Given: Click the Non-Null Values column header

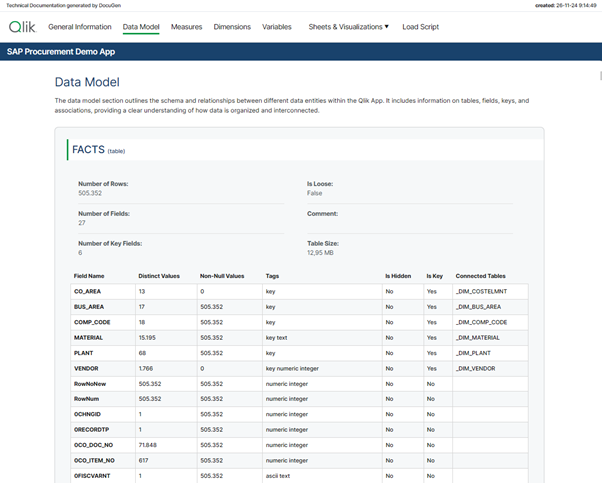Looking at the screenshot, I should pos(222,276).
